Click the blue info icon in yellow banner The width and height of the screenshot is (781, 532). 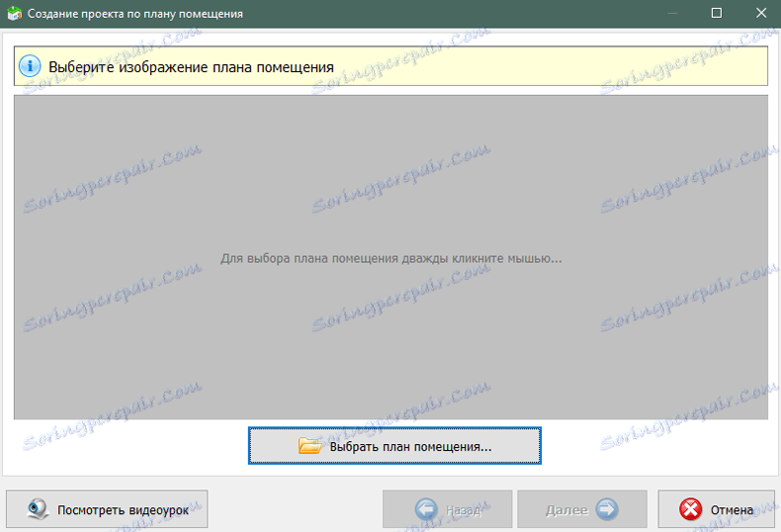30,65
